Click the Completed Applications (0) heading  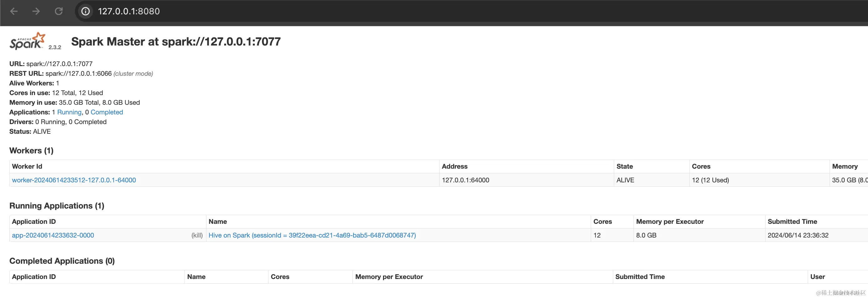pyautogui.click(x=62, y=261)
